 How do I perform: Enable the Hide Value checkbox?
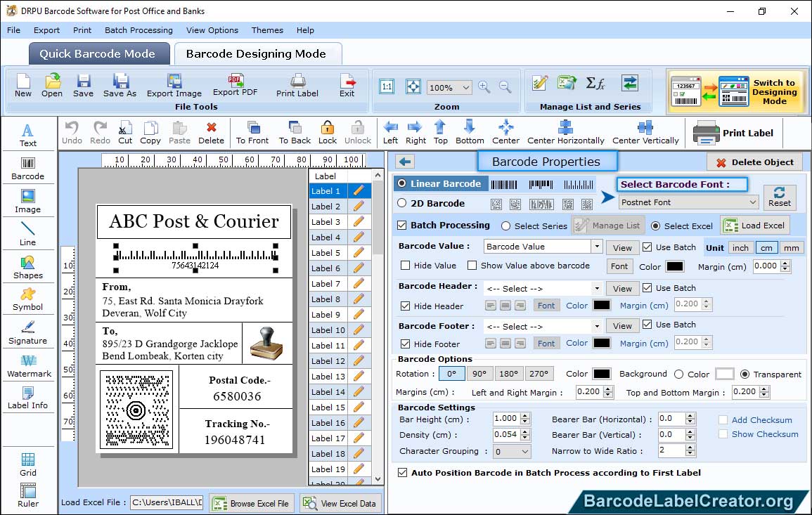tap(406, 266)
